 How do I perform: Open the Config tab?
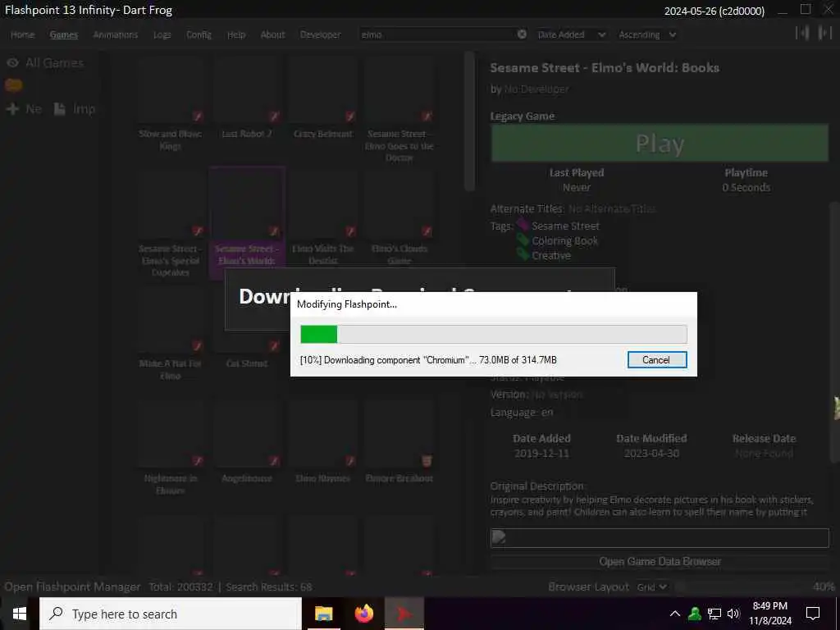(199, 34)
